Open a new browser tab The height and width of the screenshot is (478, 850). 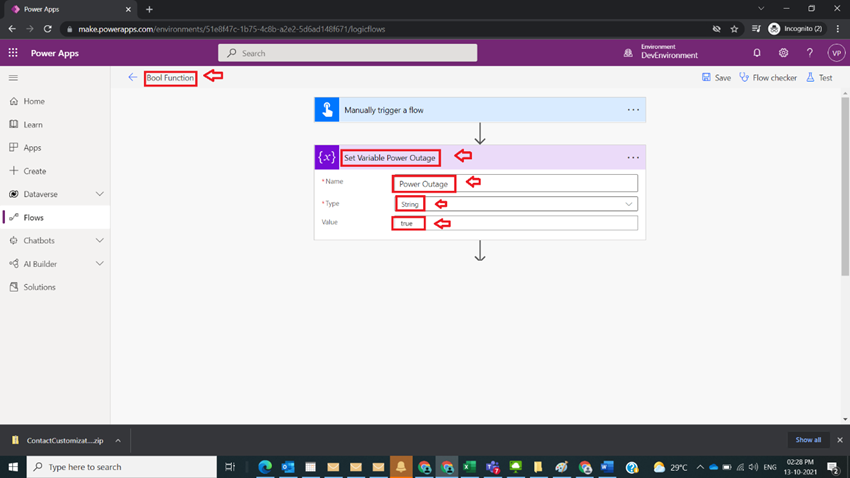(x=149, y=9)
